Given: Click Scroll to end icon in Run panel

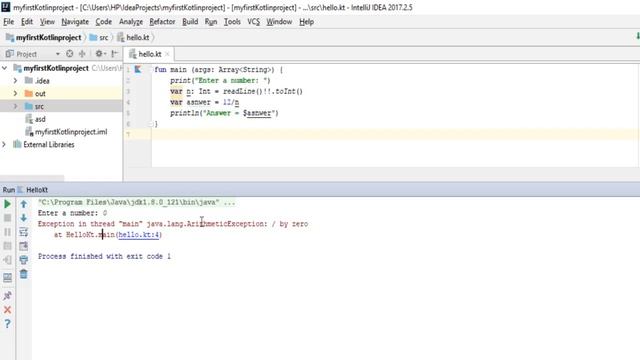Looking at the screenshot, I should point(24,246).
